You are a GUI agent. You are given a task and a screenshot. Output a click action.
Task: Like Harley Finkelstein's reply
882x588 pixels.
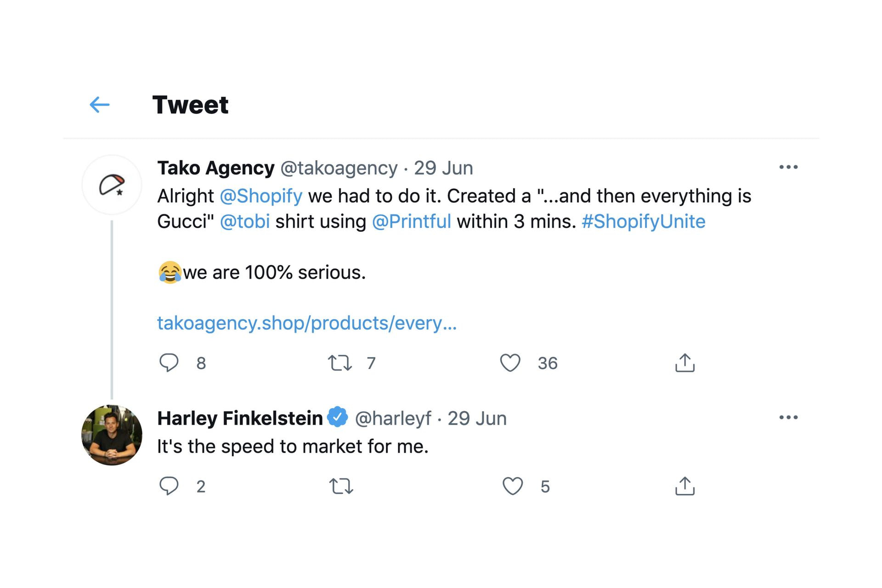coord(512,486)
